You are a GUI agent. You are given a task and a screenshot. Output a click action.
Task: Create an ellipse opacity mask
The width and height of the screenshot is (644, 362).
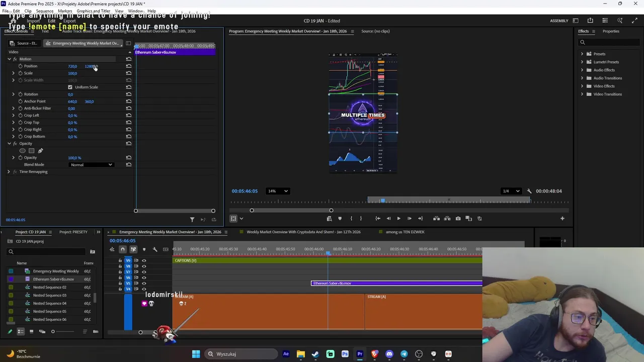coord(22,151)
